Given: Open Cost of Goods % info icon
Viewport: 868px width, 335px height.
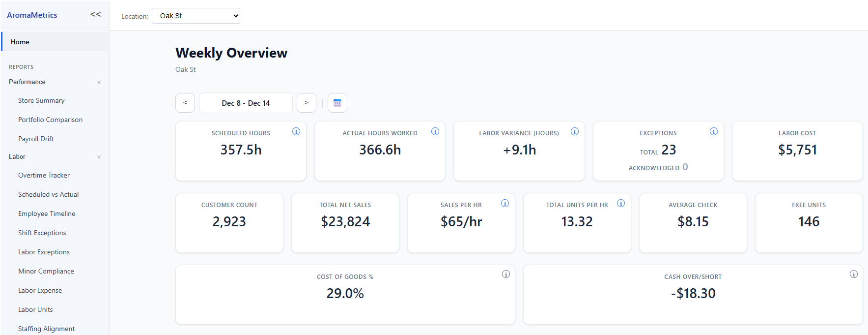Looking at the screenshot, I should (506, 274).
